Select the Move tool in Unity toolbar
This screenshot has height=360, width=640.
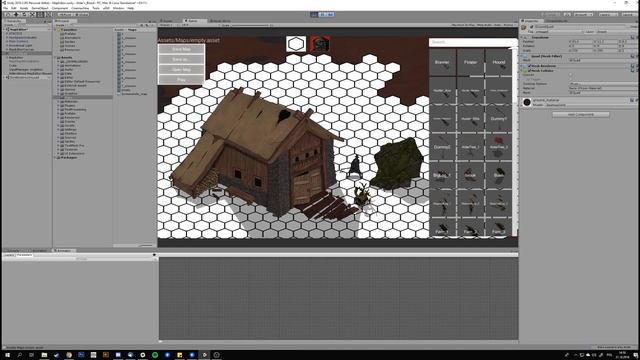pyautogui.click(x=16, y=14)
